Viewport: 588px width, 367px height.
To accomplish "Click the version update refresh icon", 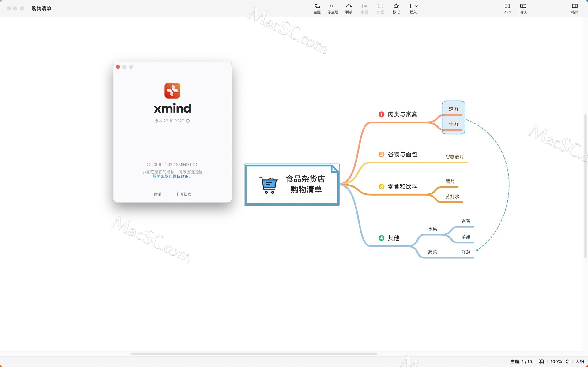I will (188, 121).
